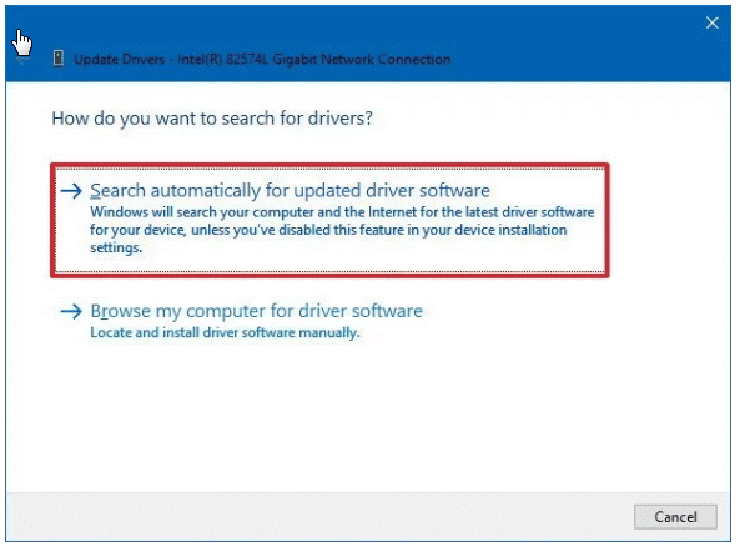Viewport: 740px width, 552px height.
Task: Click the Update Drivers window title text
Action: coord(262,59)
